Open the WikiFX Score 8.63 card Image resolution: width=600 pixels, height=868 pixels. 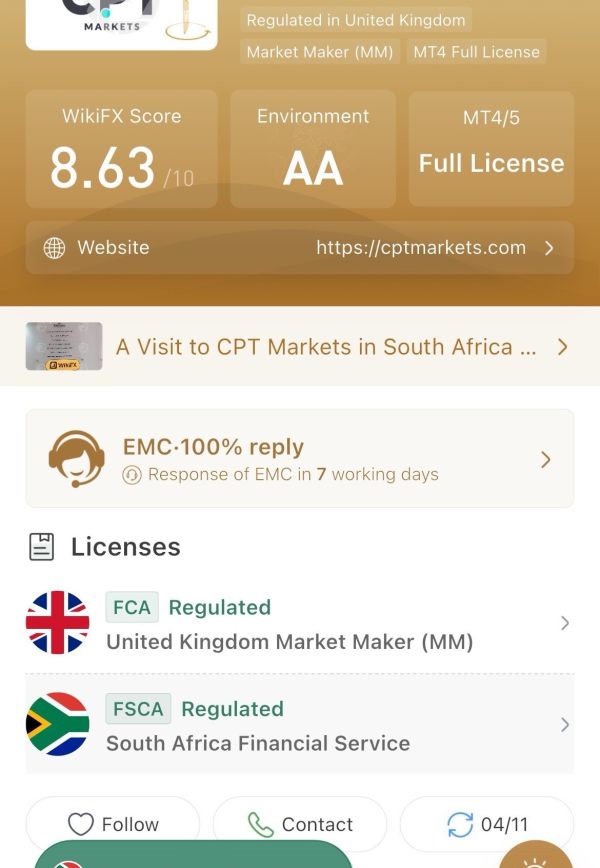pyautogui.click(x=122, y=149)
